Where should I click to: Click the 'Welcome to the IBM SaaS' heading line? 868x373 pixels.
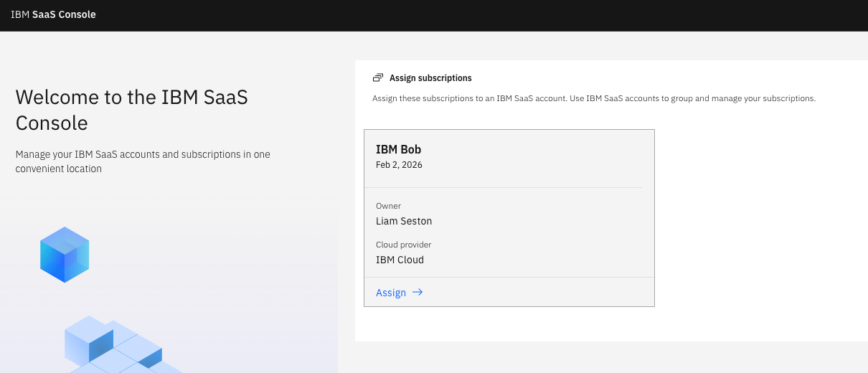point(131,98)
